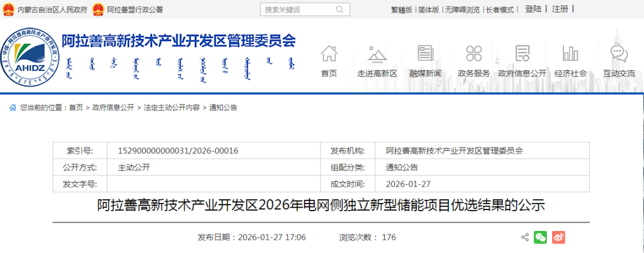Click the search magnifier icon
The height and width of the screenshot is (253, 644).
339,10
